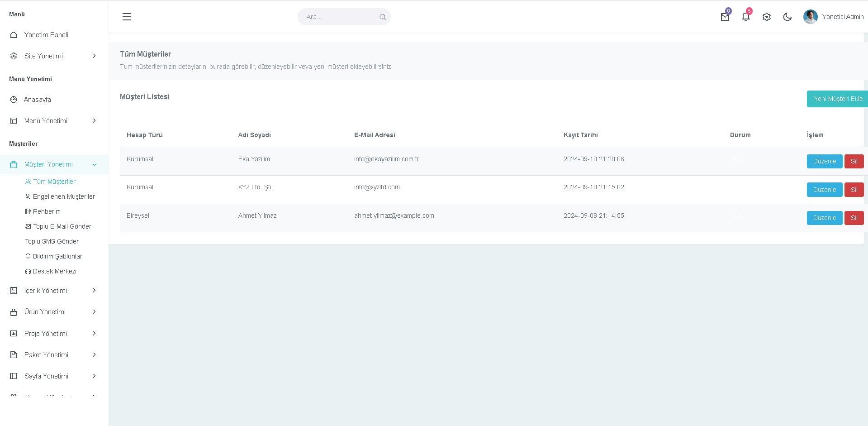Screen dimensions: 868x426
Task: Click the Anasayfa dashboard icon
Action: 14,100
